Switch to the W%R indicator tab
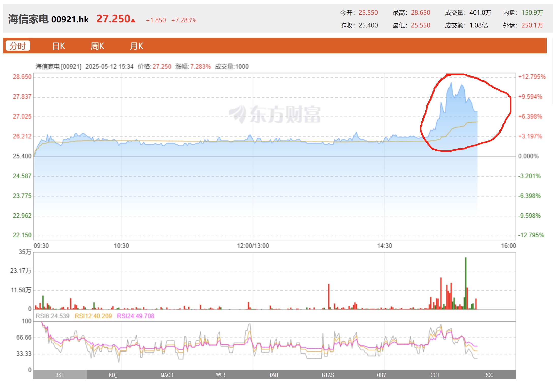Viewport: 553px width, 392px height. 221,375
